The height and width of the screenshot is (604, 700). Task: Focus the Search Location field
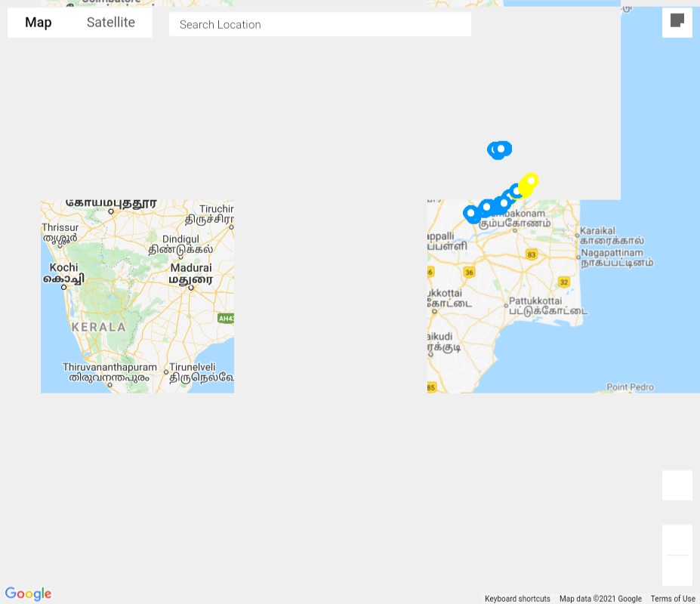320,24
